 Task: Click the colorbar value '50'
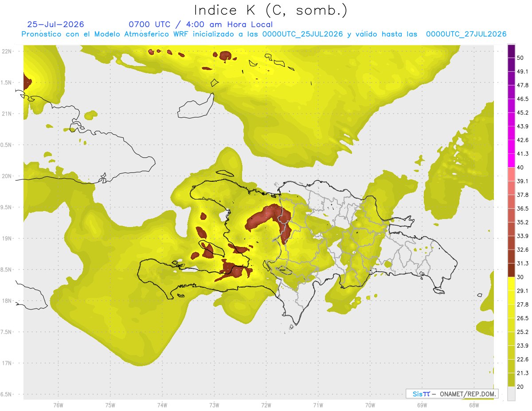tap(520, 58)
